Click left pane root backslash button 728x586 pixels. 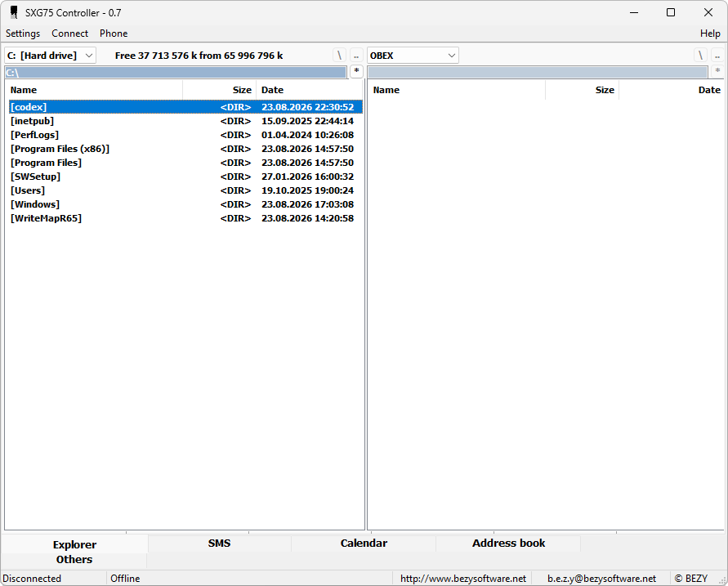tap(339, 56)
